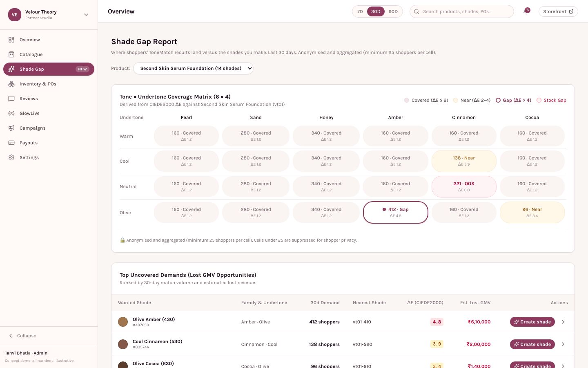
Task: Select the 90D time range
Action: [393, 11]
